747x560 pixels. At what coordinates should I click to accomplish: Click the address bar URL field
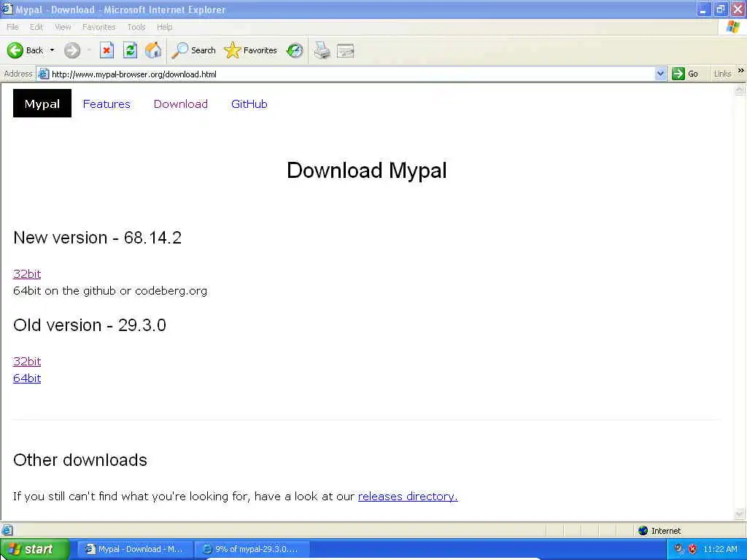pos(352,74)
